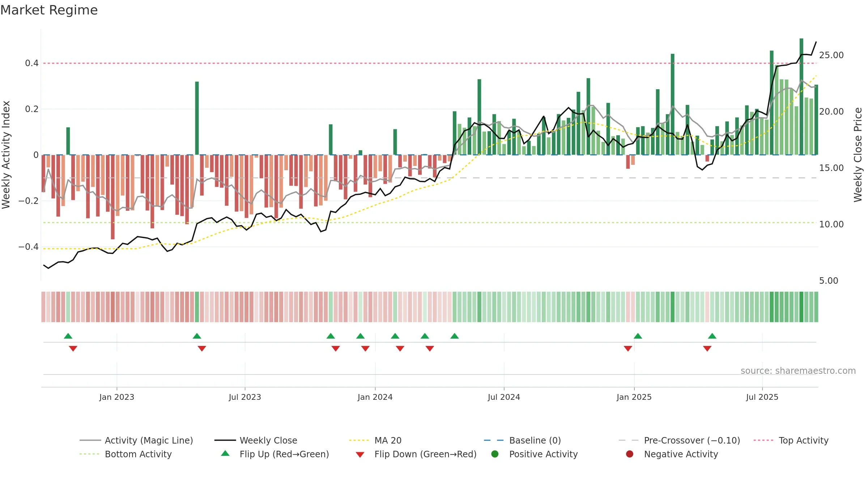Click the Jul 2024 axis label
868x488 pixels.
[x=504, y=397]
